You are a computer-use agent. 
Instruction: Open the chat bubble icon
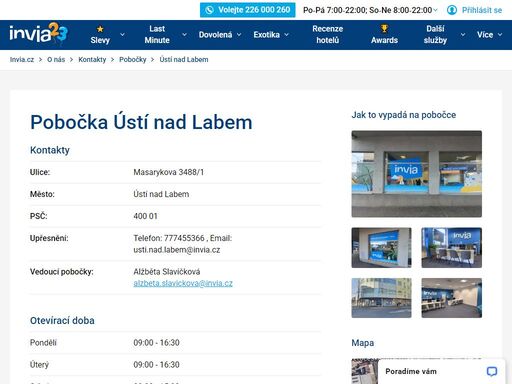492,371
